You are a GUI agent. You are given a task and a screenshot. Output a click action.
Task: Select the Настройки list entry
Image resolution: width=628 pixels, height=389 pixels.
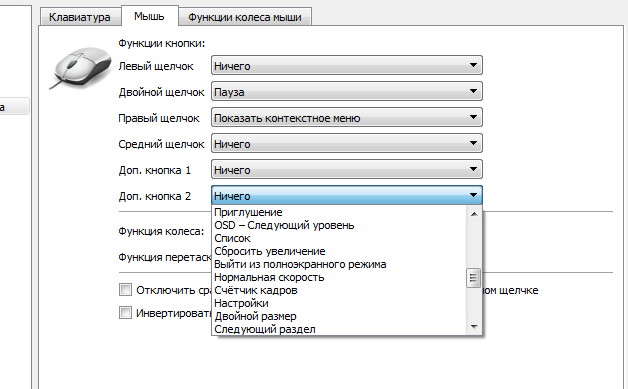pyautogui.click(x=339, y=303)
